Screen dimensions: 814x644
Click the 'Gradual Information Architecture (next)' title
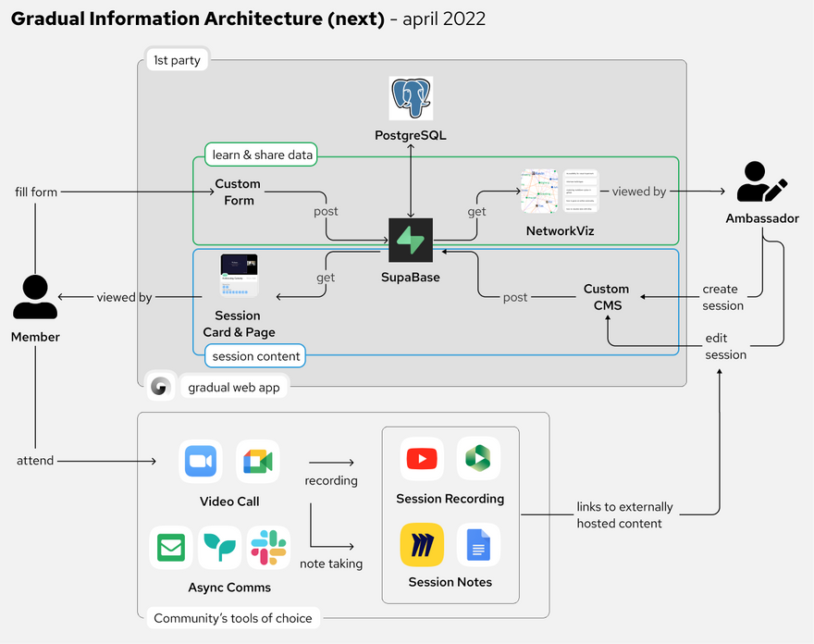[x=198, y=19]
